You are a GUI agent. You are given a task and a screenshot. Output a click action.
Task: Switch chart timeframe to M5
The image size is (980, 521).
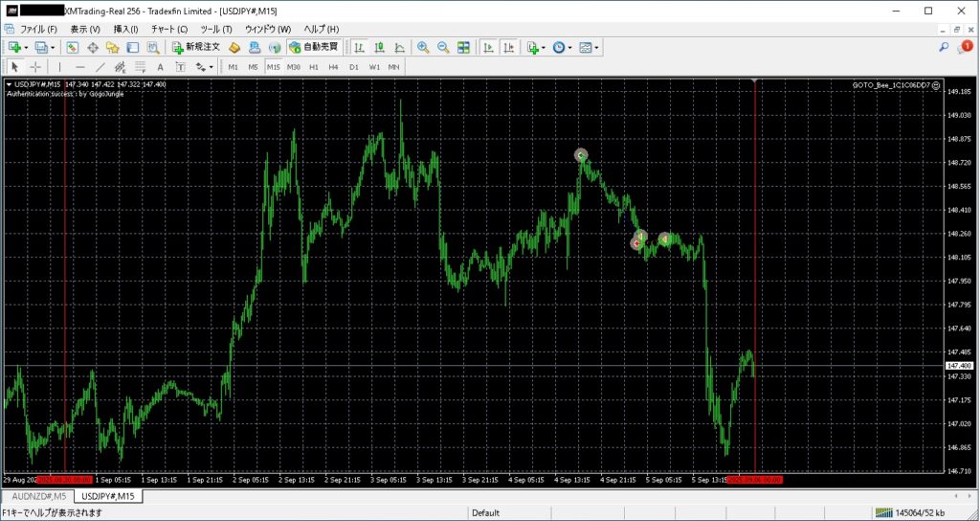253,67
